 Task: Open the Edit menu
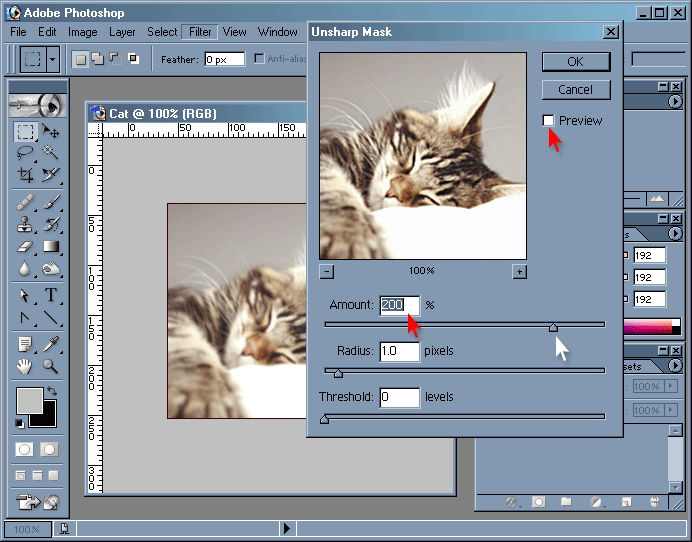point(47,32)
